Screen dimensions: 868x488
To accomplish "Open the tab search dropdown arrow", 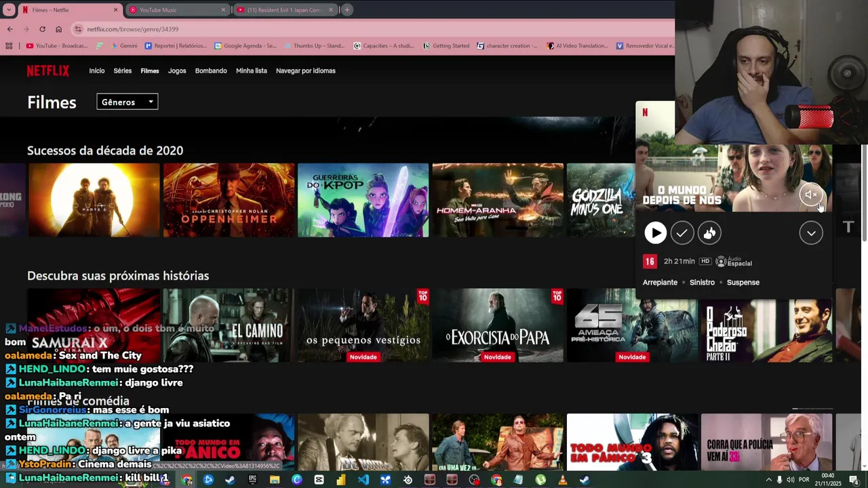I will click(x=9, y=9).
